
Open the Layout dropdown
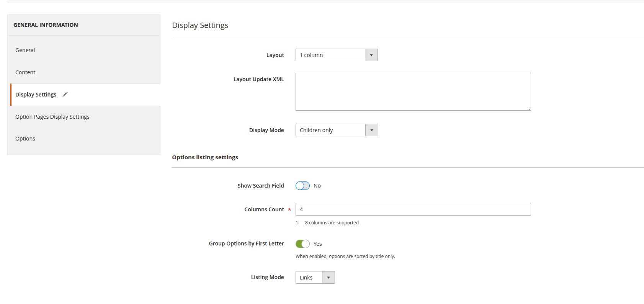(337, 55)
